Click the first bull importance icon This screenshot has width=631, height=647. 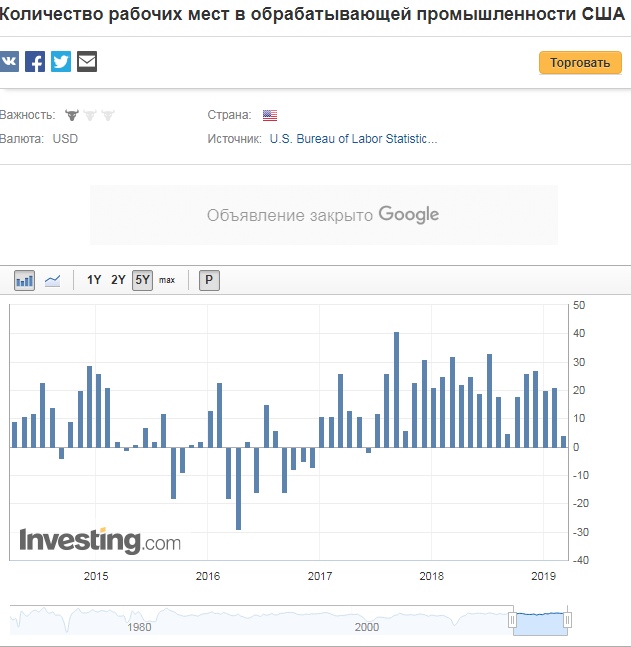pyautogui.click(x=72, y=115)
